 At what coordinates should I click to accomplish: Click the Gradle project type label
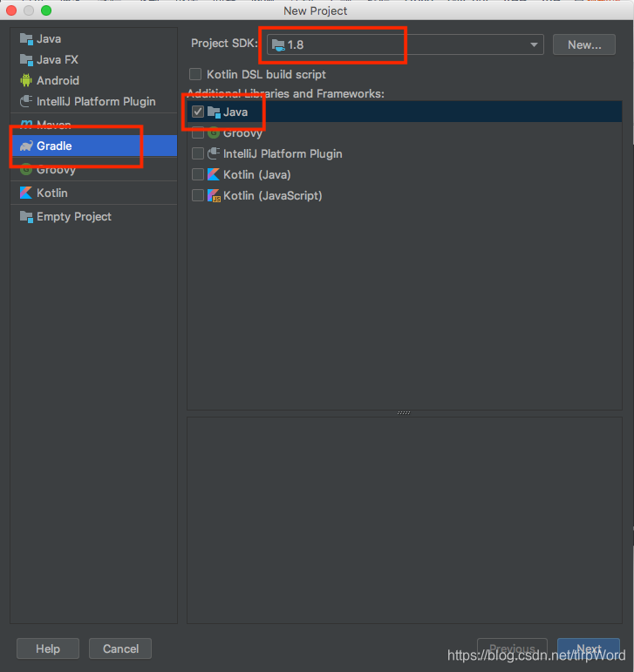(54, 146)
